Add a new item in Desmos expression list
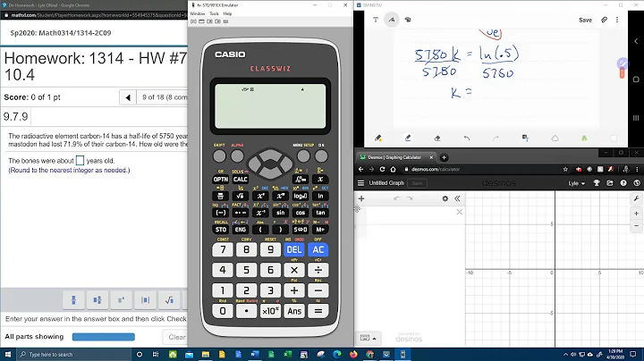 click(361, 198)
